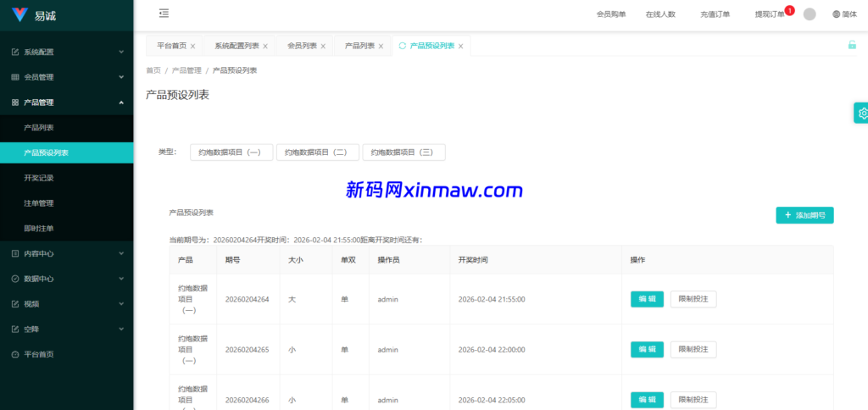Expand the 会员管理 menu chevron
This screenshot has width=868, height=410.
click(121, 77)
